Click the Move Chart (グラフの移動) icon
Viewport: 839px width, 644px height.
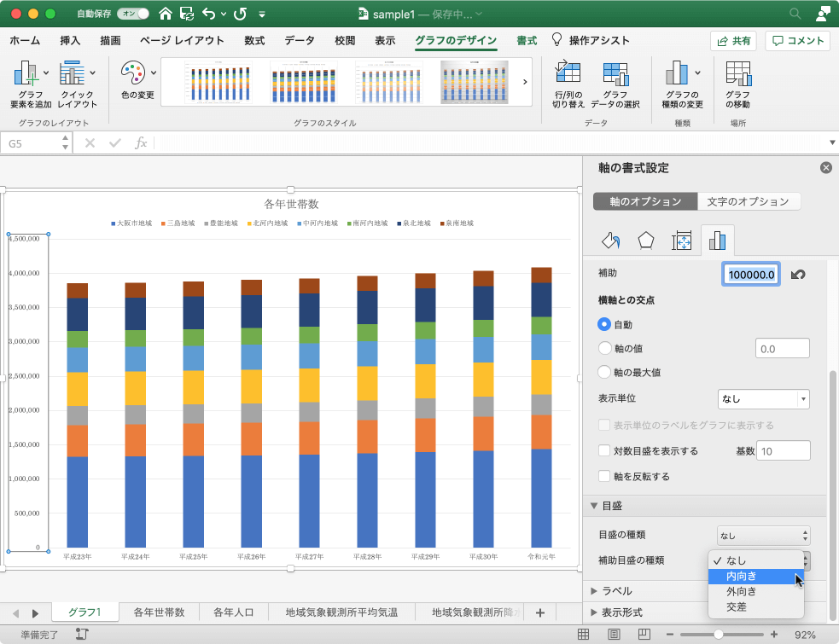(x=737, y=74)
